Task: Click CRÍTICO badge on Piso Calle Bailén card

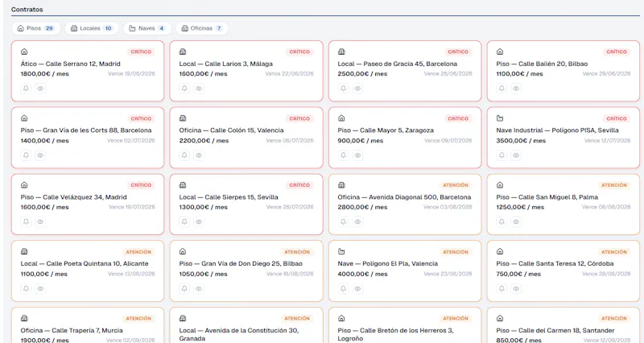Action: pos(617,52)
